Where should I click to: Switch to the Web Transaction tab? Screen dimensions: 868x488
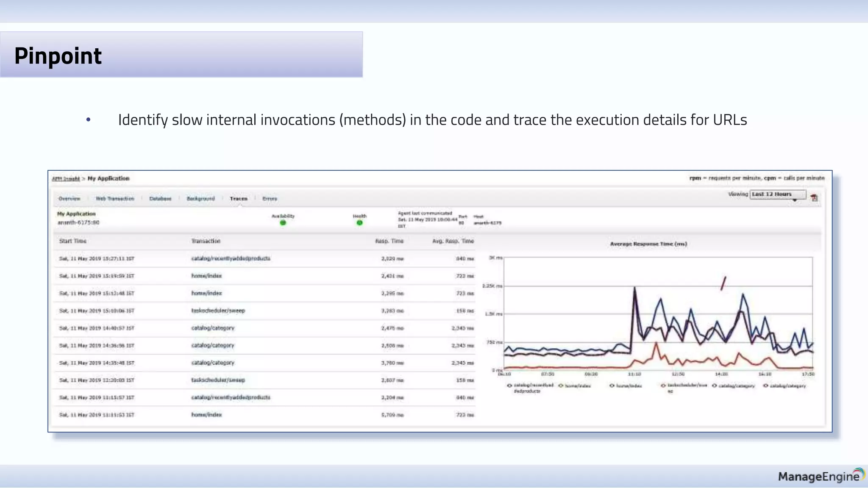point(115,199)
